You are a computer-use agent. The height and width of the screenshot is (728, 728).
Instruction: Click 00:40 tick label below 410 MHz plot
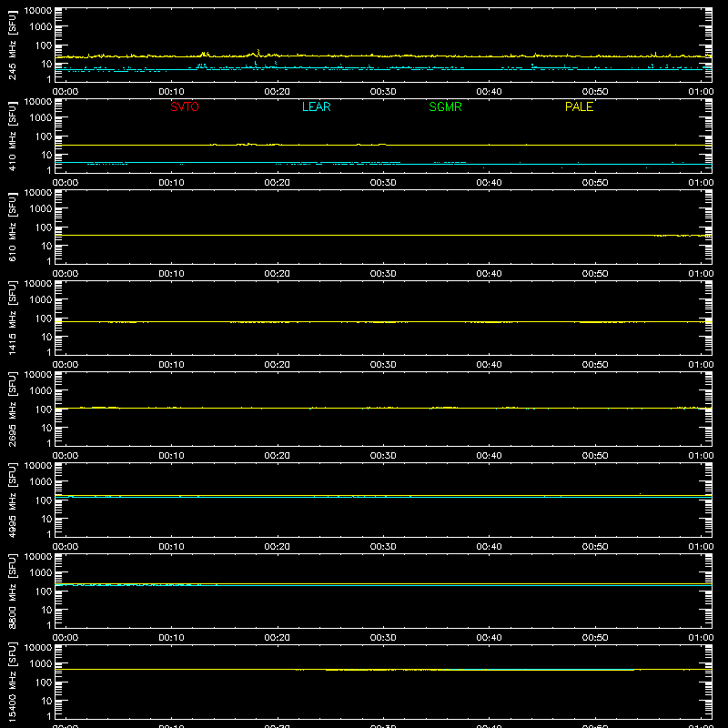[489, 183]
